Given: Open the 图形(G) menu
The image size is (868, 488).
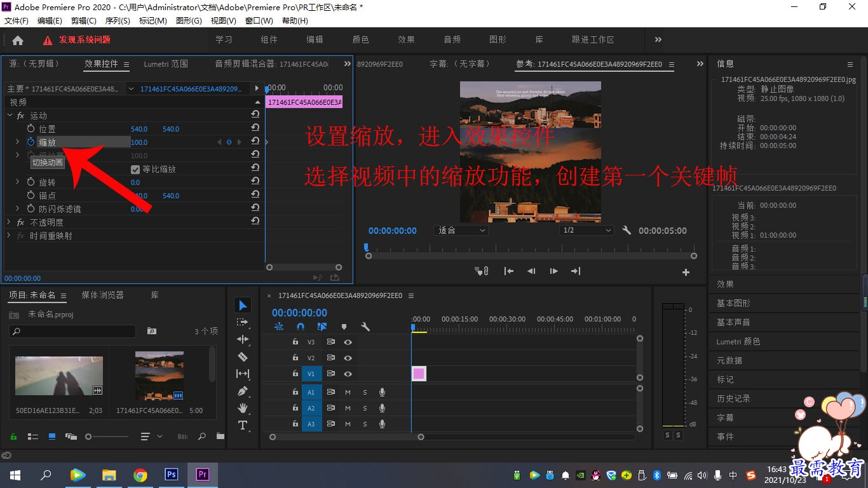Looking at the screenshot, I should 189,20.
